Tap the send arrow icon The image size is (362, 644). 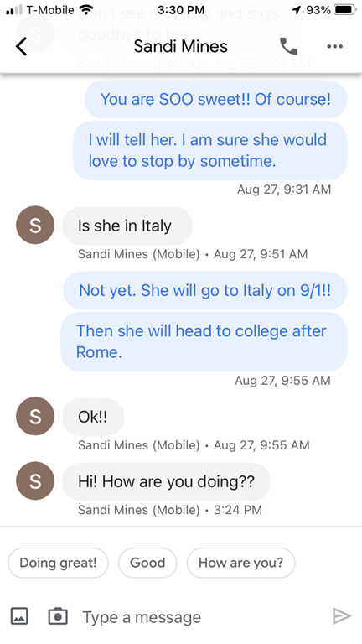point(342,616)
